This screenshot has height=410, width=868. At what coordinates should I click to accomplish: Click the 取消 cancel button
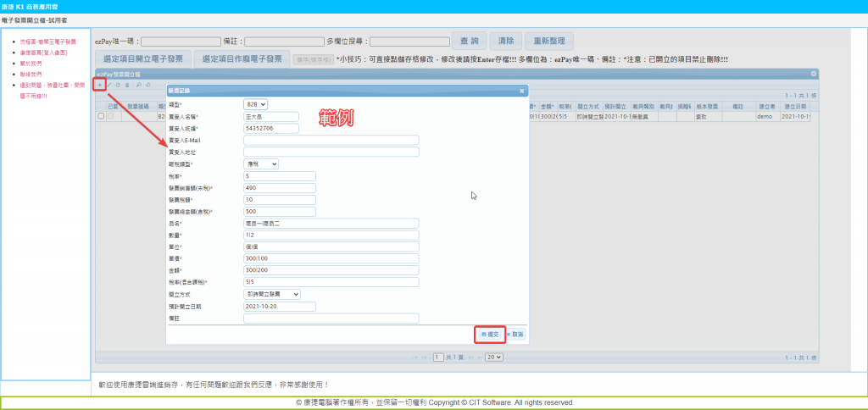[x=516, y=335]
